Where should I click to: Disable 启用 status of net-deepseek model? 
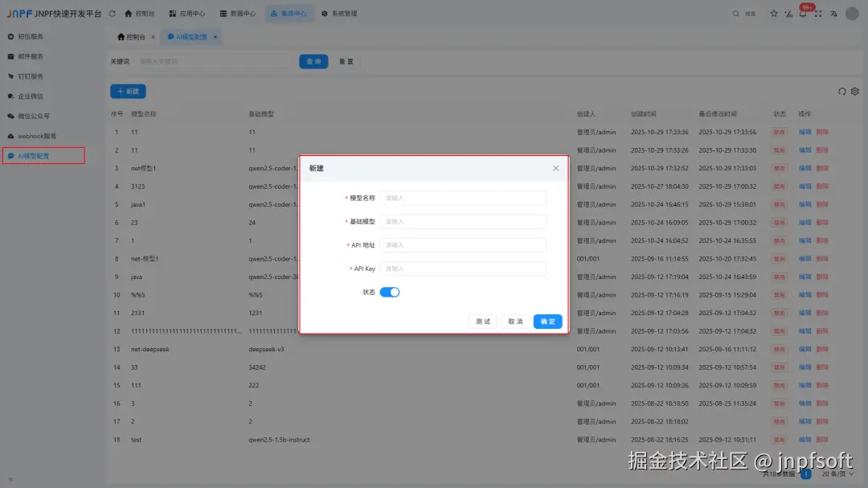[x=778, y=349]
